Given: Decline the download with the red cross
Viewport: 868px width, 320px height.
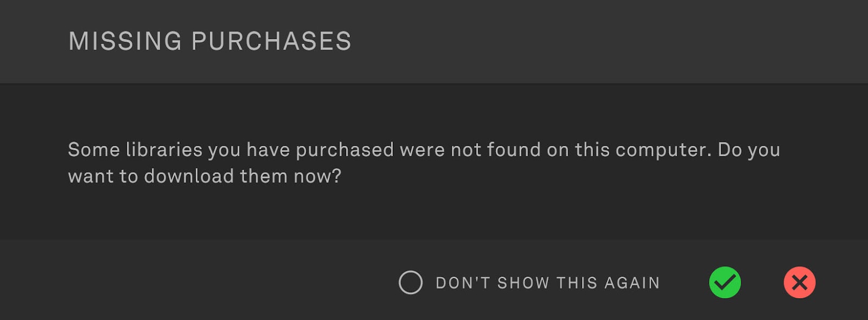Looking at the screenshot, I should tap(800, 283).
